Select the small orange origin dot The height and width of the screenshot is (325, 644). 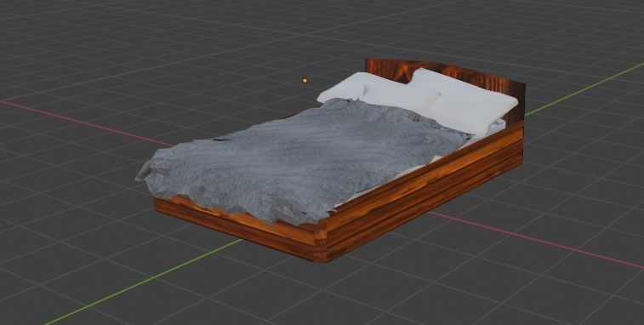coord(305,81)
